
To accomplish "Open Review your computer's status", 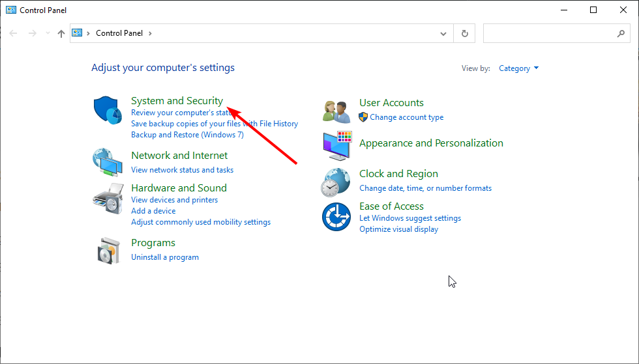I will [182, 113].
